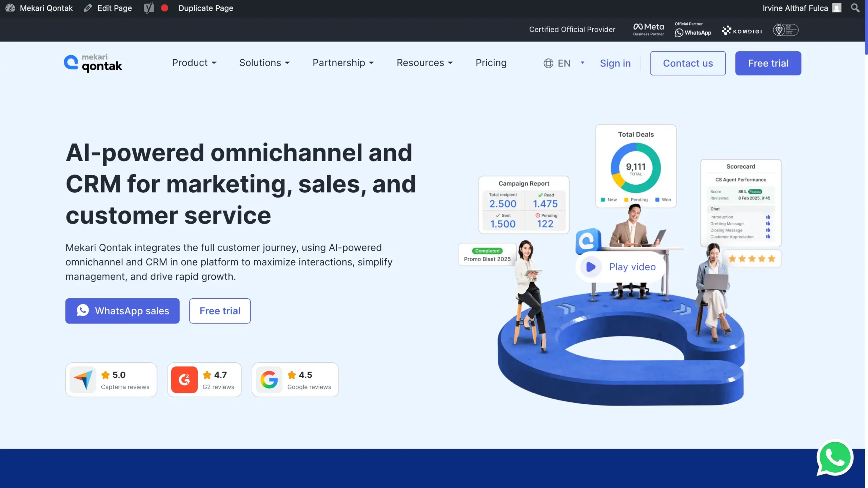Click the KOMDIGI partner logo

tap(741, 31)
